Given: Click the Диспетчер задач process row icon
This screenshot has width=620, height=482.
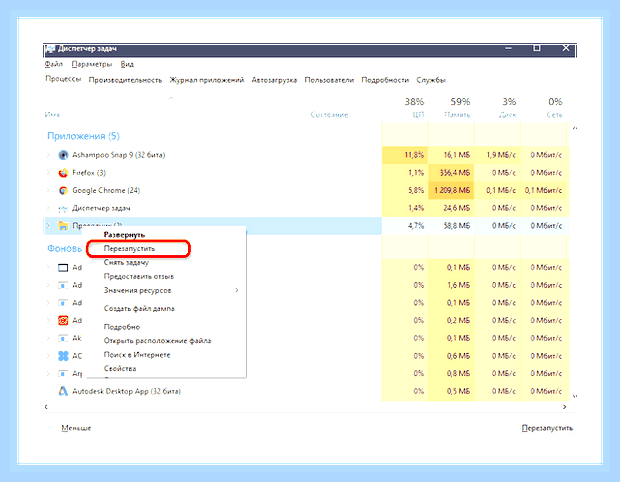Looking at the screenshot, I should click(x=63, y=208).
